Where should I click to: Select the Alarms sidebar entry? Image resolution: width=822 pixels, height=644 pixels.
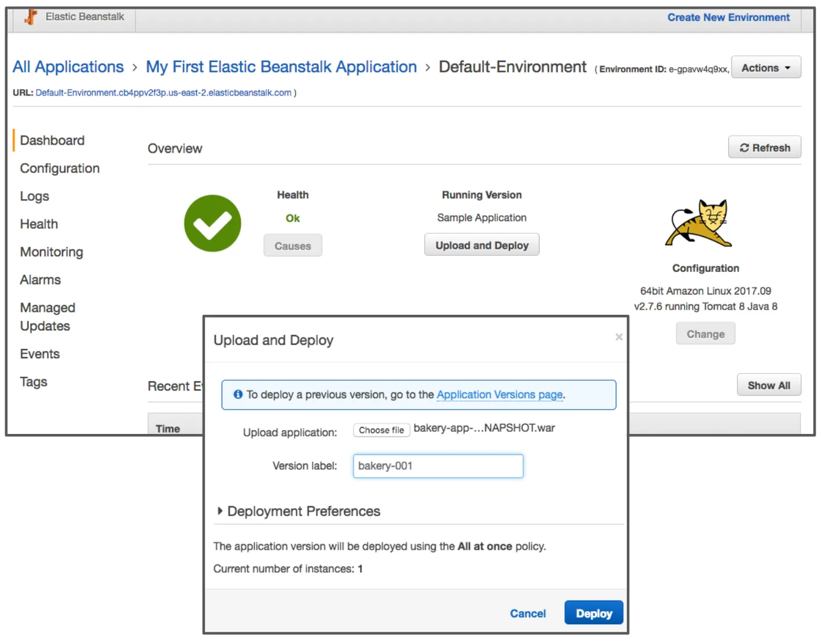40,279
